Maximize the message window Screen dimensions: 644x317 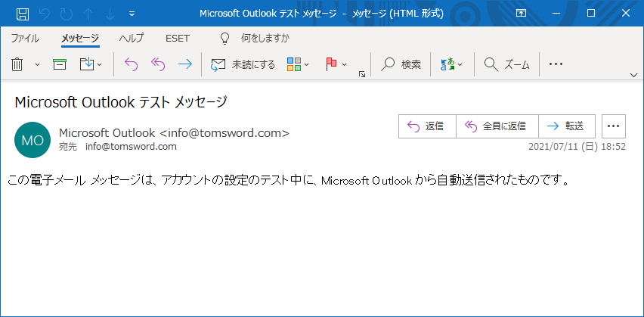[591, 14]
